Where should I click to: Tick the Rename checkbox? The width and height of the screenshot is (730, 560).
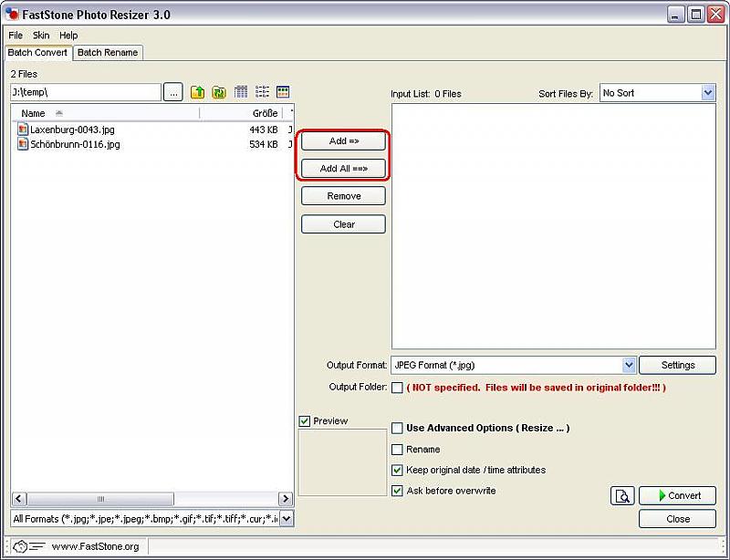397,450
